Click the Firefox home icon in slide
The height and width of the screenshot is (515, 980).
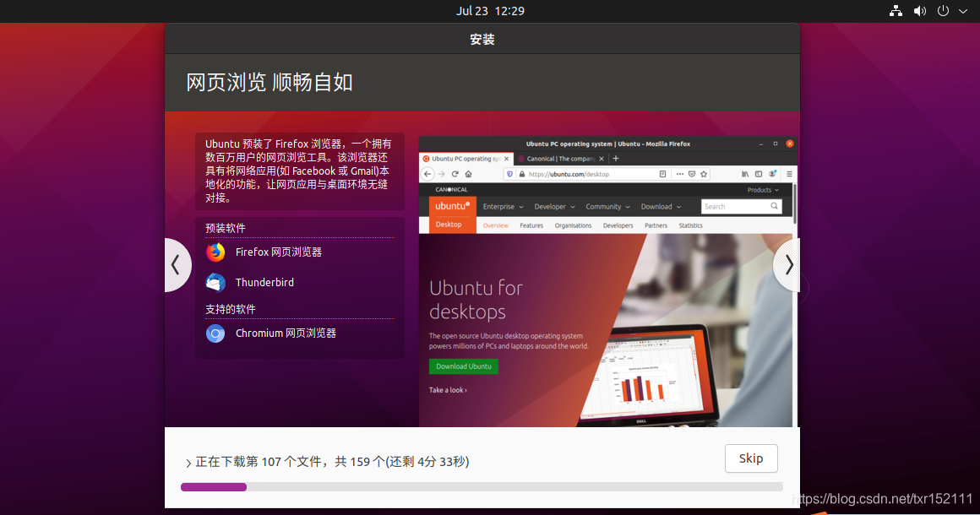coord(468,174)
